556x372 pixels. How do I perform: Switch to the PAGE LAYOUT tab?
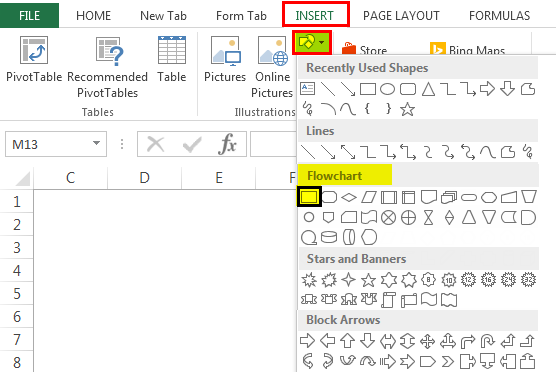pos(401,16)
